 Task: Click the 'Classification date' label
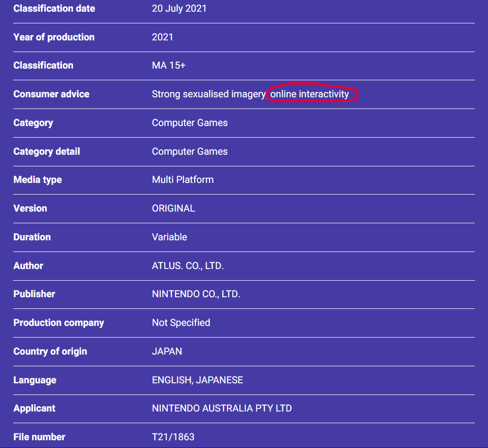click(x=54, y=8)
